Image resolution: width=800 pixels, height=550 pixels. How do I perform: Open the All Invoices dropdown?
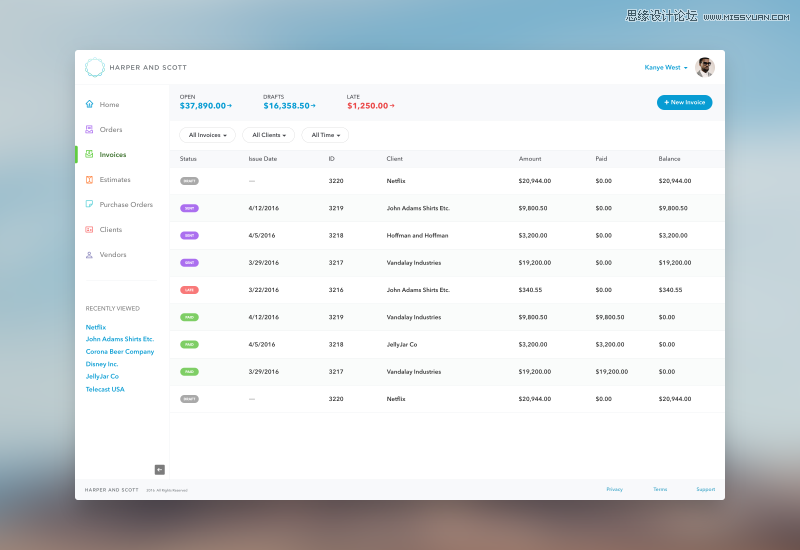[x=208, y=135]
